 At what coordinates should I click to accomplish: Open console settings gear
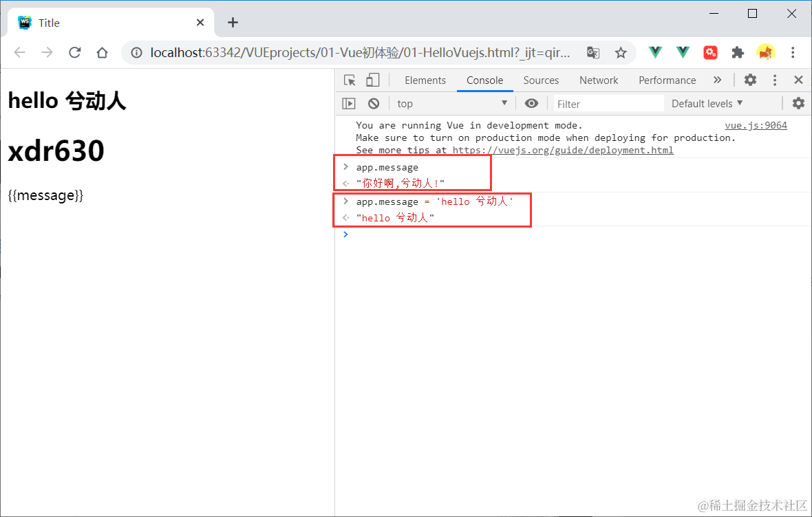pos(798,103)
